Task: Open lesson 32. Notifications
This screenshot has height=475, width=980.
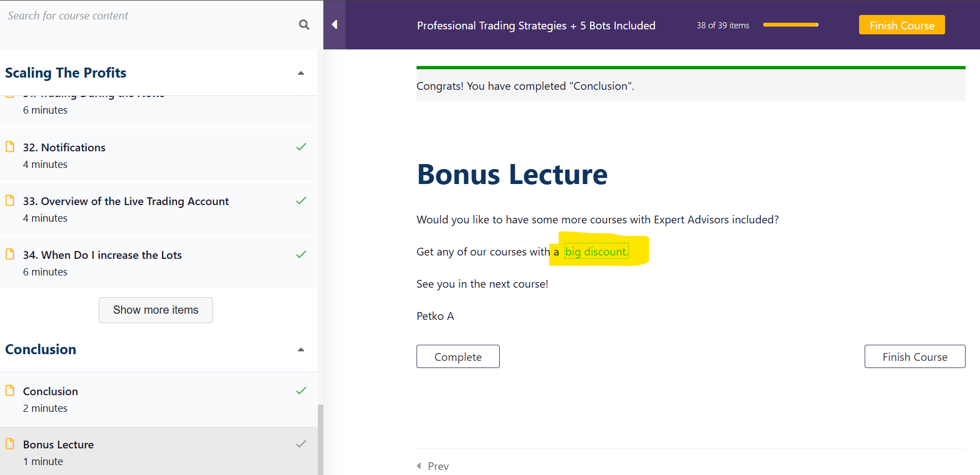Action: point(159,155)
